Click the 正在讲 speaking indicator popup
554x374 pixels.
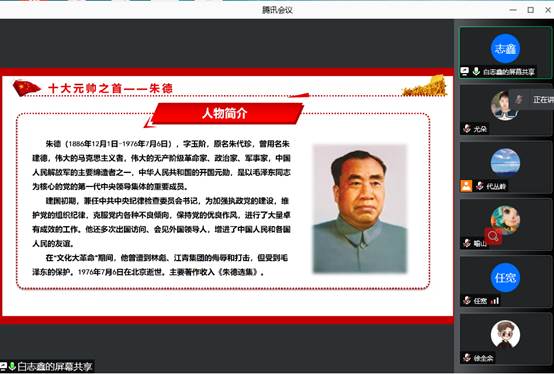(533, 100)
